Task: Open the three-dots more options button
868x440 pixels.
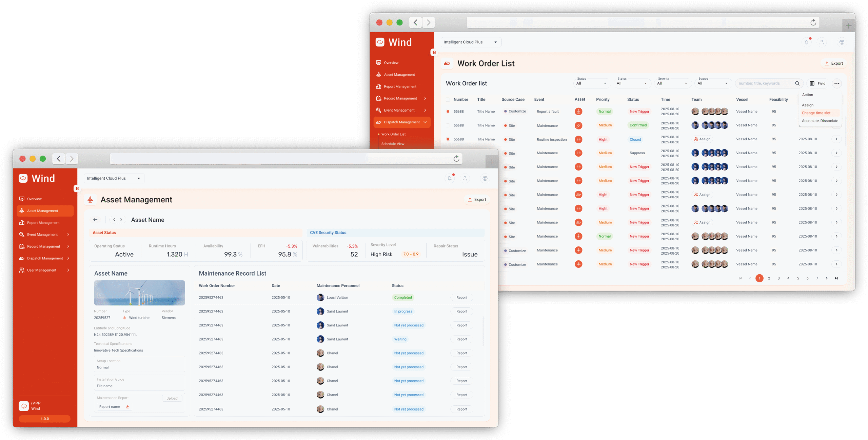Action: 837,83
